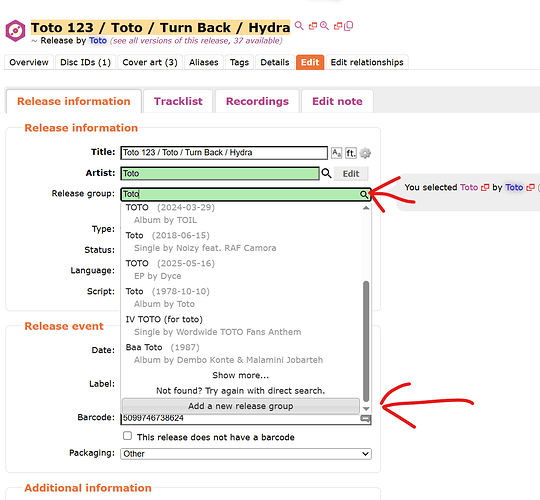Click the copy icon after the release title
The image size is (540, 500).
[x=349, y=26]
